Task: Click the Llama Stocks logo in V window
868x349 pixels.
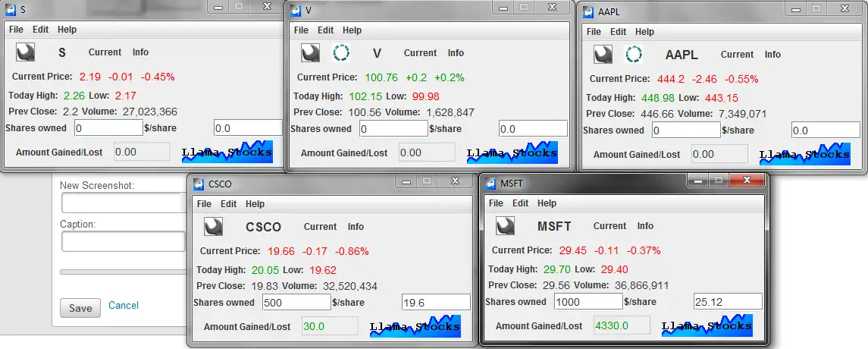Action: (512, 153)
